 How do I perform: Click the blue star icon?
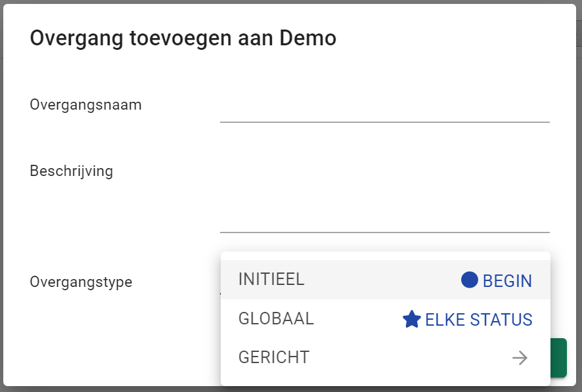(412, 320)
